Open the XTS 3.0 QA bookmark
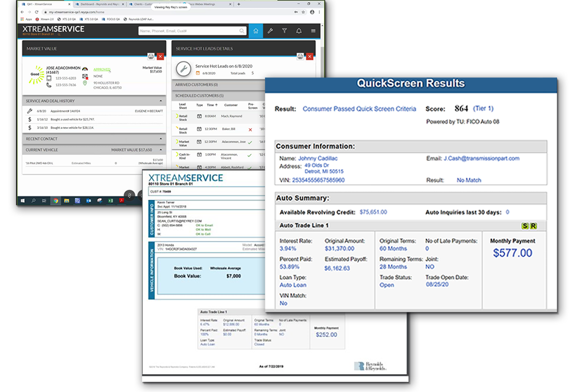576x392 pixels. tap(89, 19)
